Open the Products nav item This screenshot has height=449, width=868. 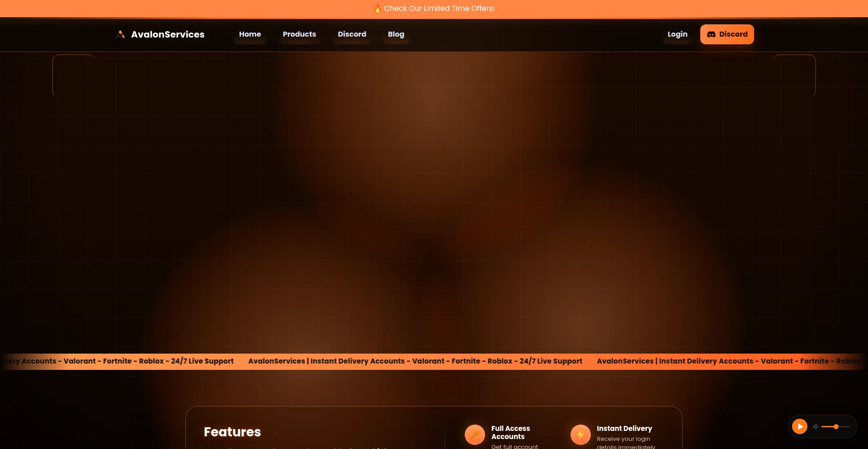pyautogui.click(x=299, y=34)
